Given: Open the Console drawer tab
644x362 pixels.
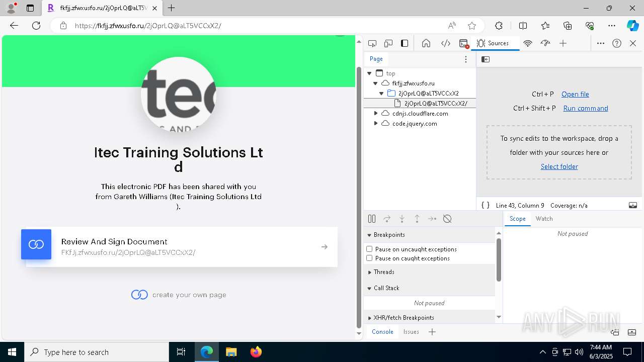Looking at the screenshot, I should click(382, 332).
